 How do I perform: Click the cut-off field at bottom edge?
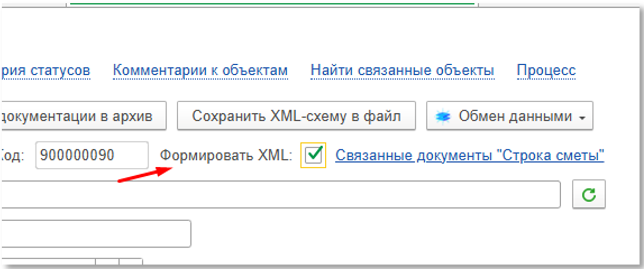pyautogui.click(x=48, y=262)
